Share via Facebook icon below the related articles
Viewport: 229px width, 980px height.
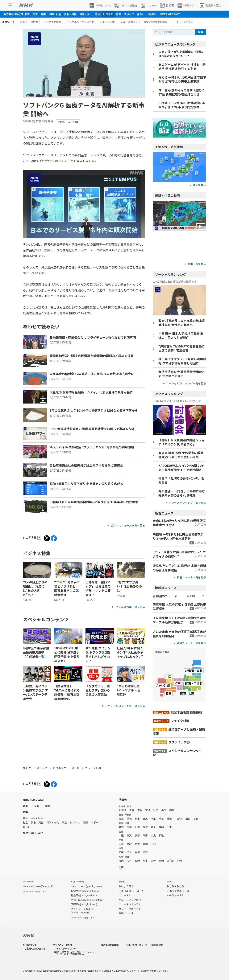tap(54, 538)
